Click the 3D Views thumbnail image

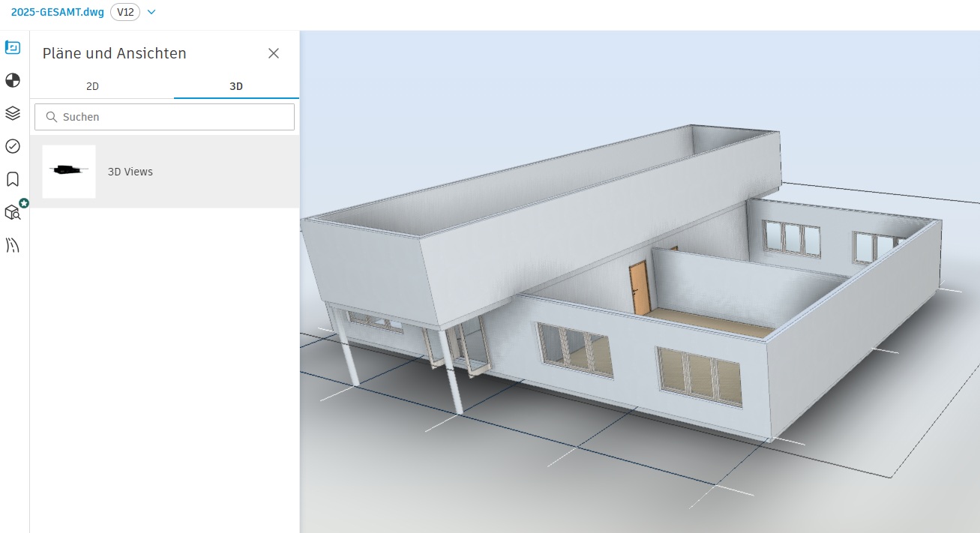tap(69, 172)
